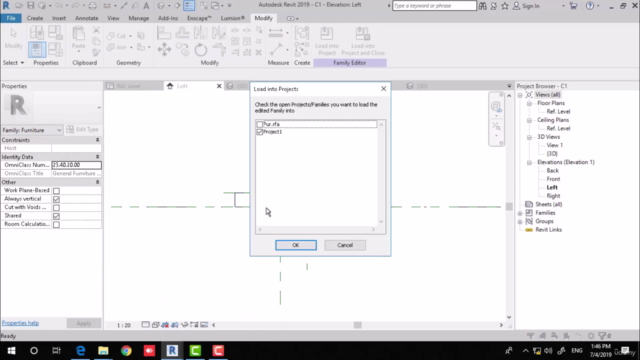Collapse the Views (all) tree node
The image size is (640, 360).
[520, 95]
